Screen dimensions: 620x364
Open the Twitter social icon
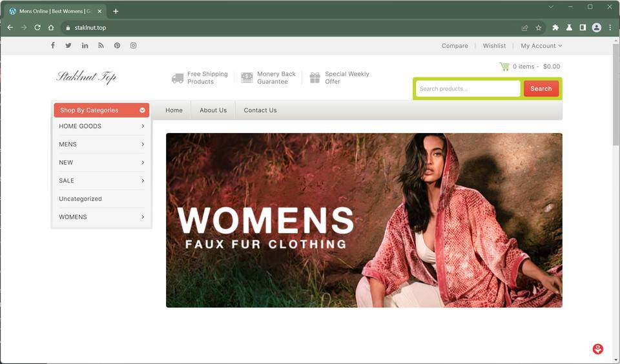(x=68, y=45)
